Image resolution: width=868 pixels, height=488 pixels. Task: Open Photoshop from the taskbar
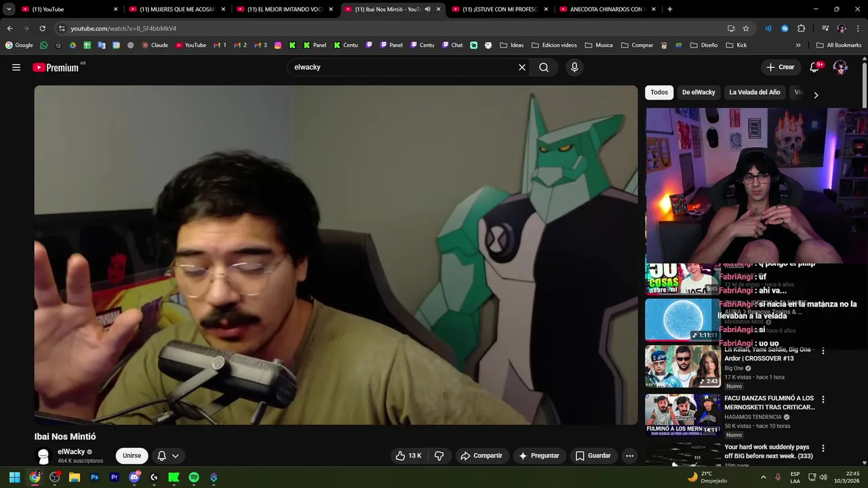click(95, 477)
